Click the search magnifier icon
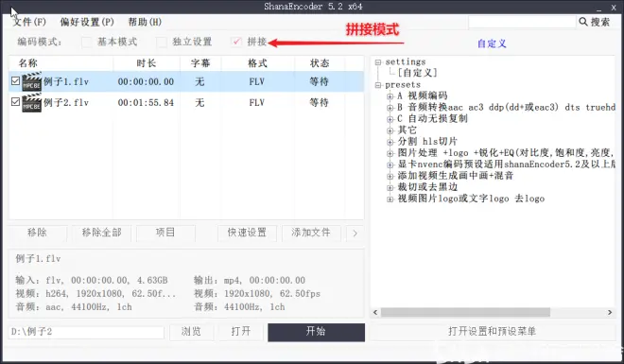Screen dimensions: 624x364 point(583,22)
